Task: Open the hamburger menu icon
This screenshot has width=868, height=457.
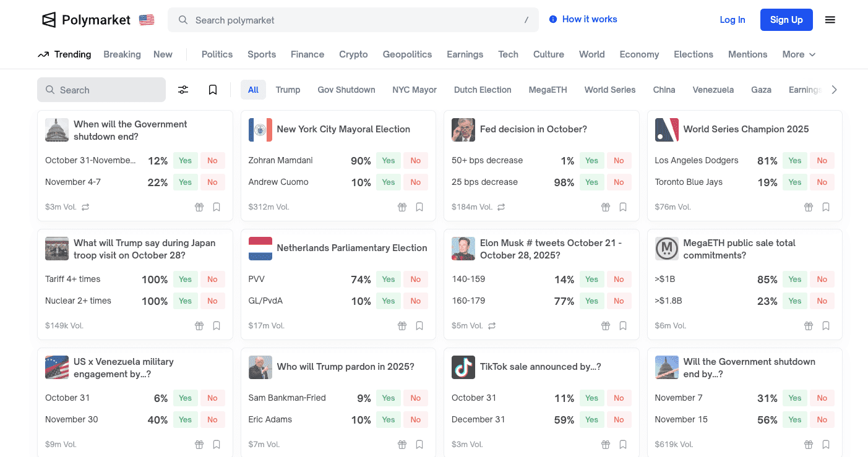Action: tap(830, 20)
